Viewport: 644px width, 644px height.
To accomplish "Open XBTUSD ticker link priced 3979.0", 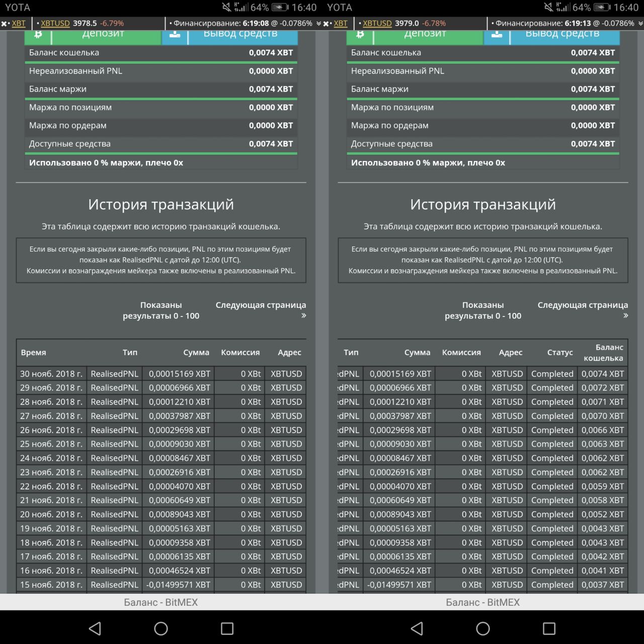I will pyautogui.click(x=377, y=23).
